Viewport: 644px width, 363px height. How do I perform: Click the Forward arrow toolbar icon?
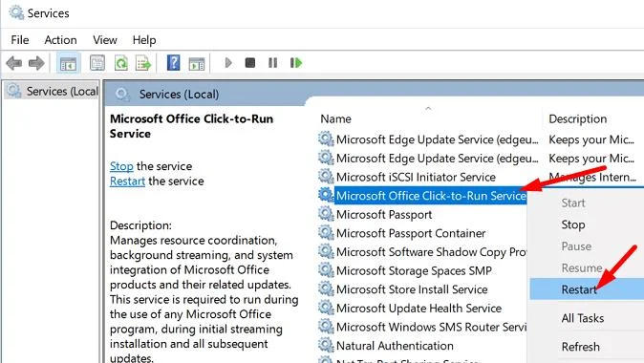[36, 63]
